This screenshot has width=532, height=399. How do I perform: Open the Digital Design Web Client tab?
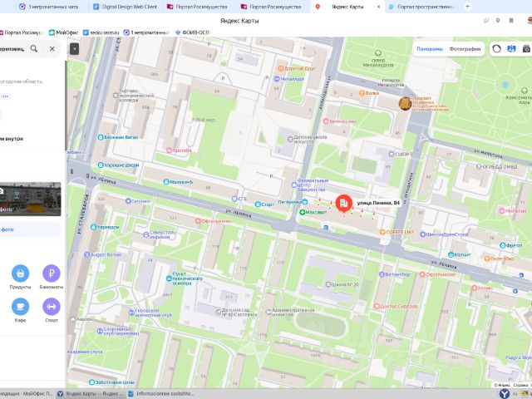point(125,7)
